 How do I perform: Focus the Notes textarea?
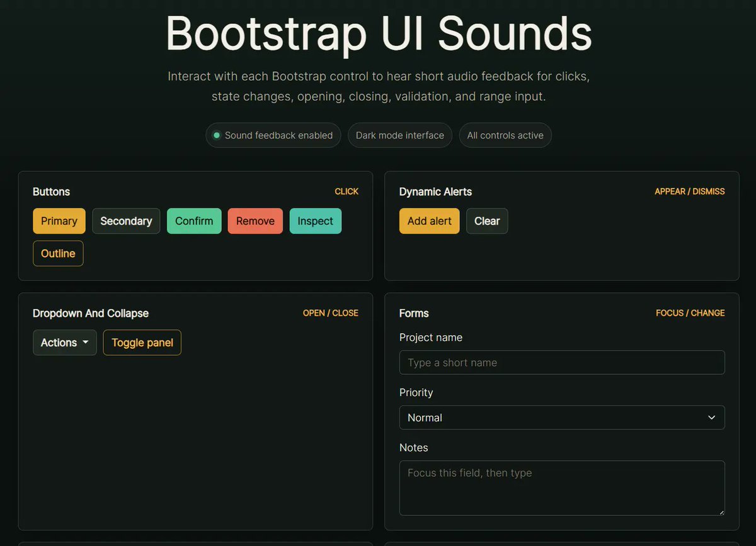pos(562,488)
